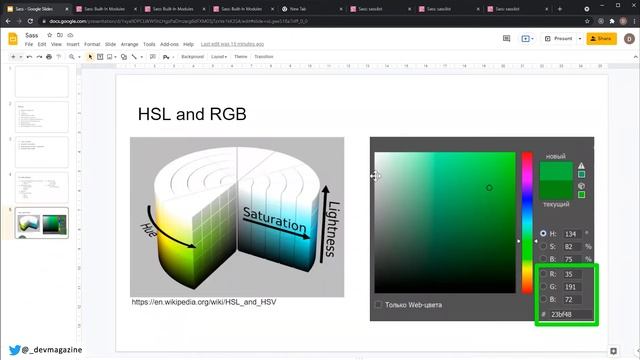Bookmark this page with the star
The height and width of the screenshot is (360, 640).
pyautogui.click(x=587, y=21)
